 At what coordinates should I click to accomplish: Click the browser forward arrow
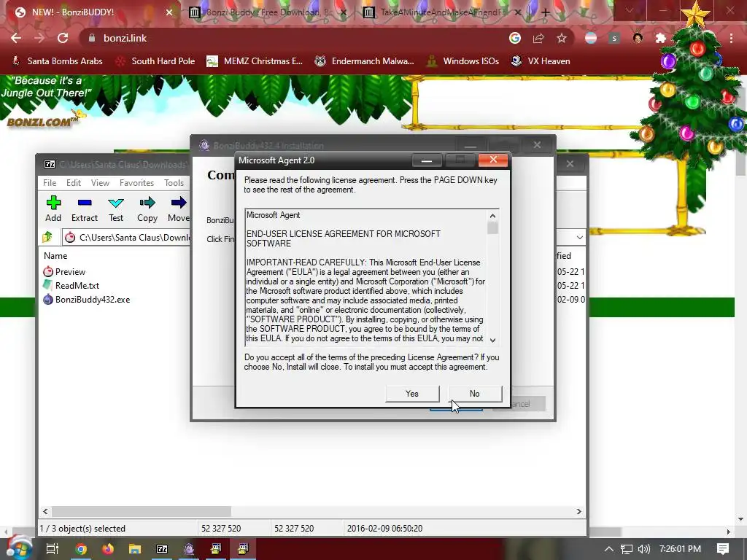coord(39,38)
